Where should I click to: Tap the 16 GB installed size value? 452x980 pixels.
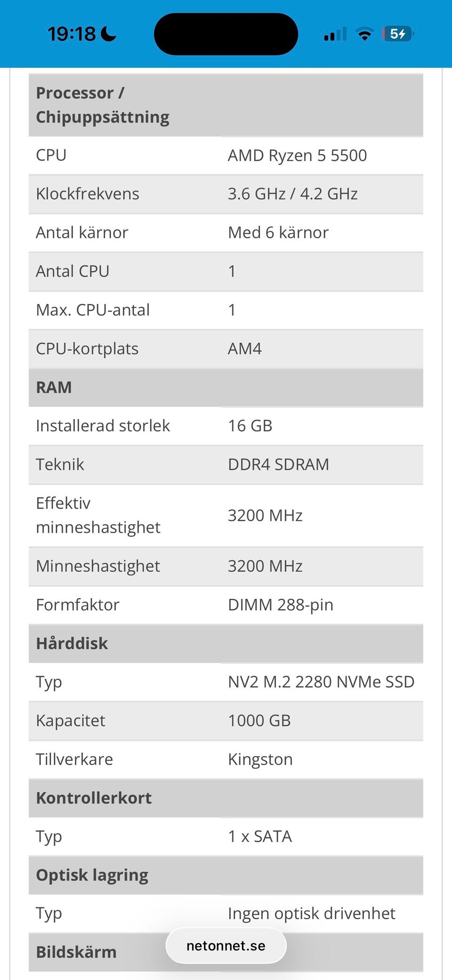pos(250,426)
